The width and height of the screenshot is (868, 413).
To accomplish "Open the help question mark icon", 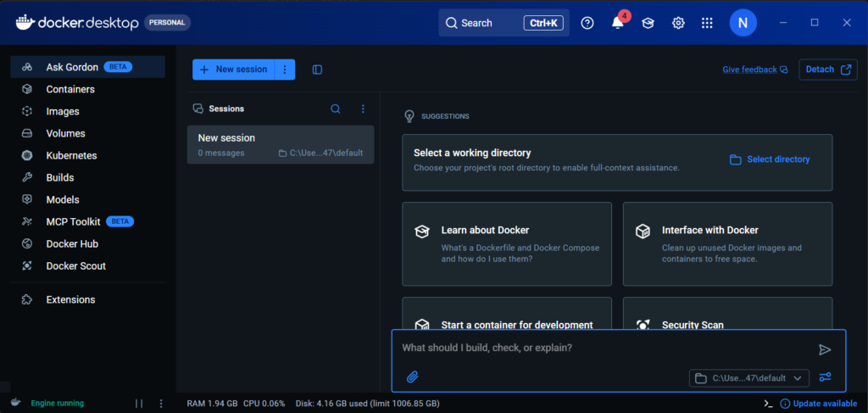I will point(587,24).
